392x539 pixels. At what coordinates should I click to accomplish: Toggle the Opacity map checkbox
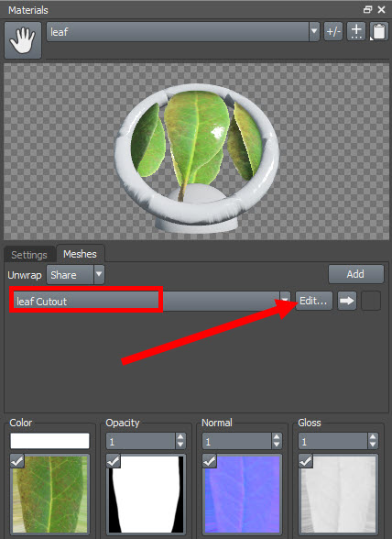point(113,461)
